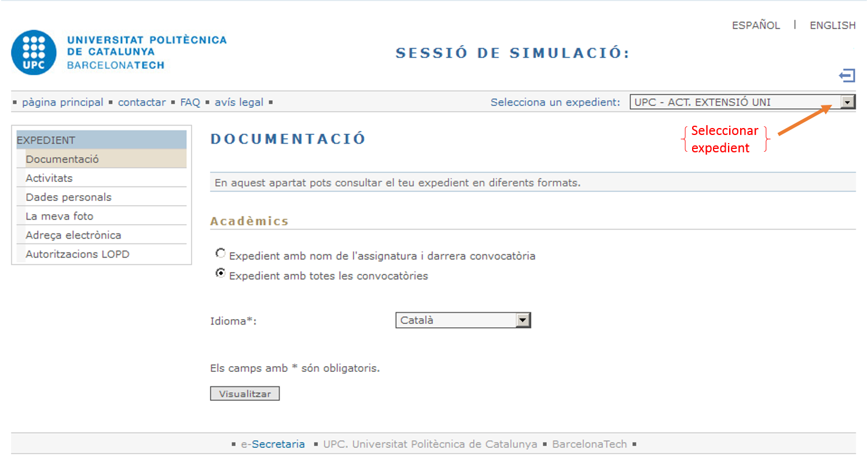This screenshot has width=868, height=464.
Task: Click the DOCUMENTACIÓ page heading
Action: (x=288, y=140)
